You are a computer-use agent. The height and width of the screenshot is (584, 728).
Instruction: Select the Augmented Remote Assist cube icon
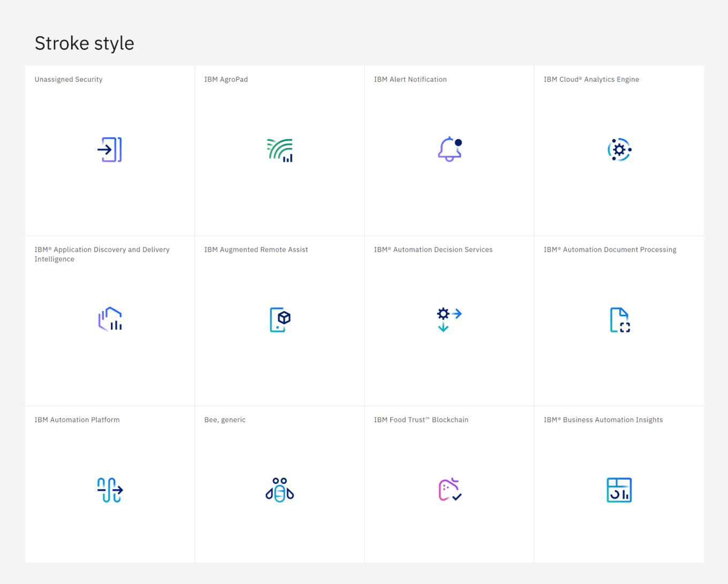click(x=279, y=320)
